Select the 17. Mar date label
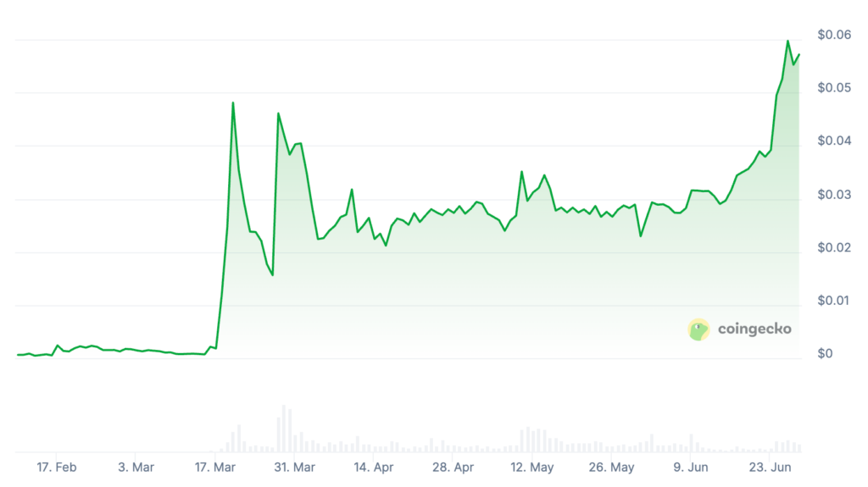Image resolution: width=868 pixels, height=487 pixels. (215, 468)
